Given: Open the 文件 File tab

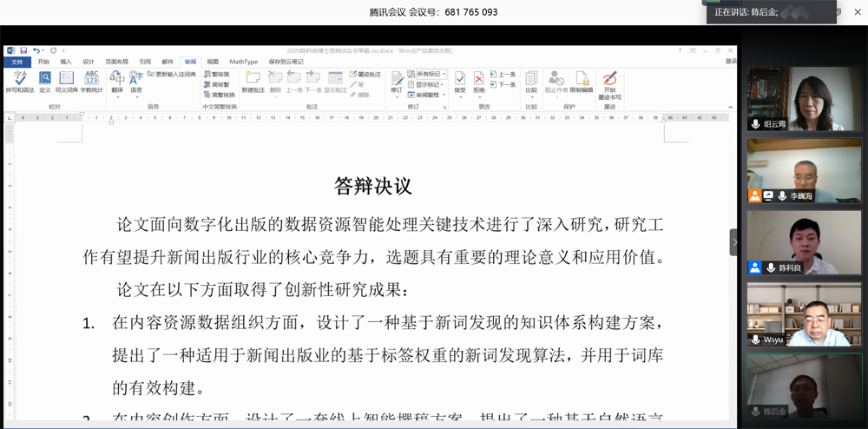Looking at the screenshot, I should (x=17, y=62).
